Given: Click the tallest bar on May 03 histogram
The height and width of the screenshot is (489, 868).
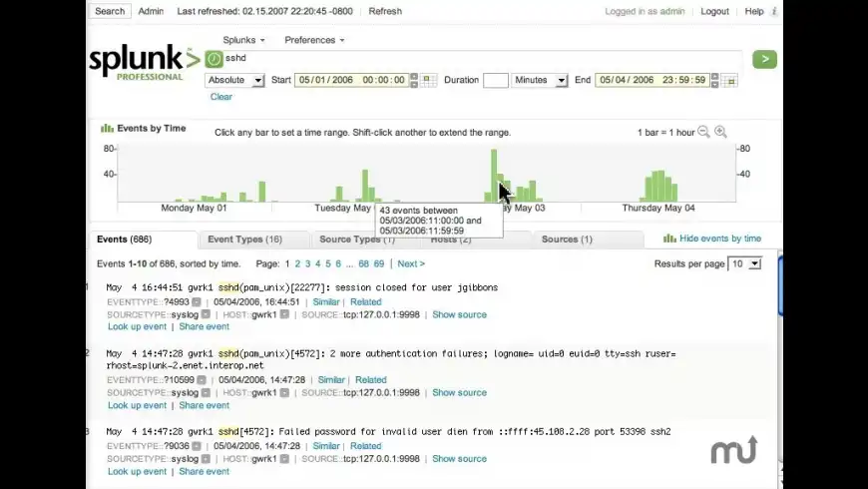Looking at the screenshot, I should [494, 175].
